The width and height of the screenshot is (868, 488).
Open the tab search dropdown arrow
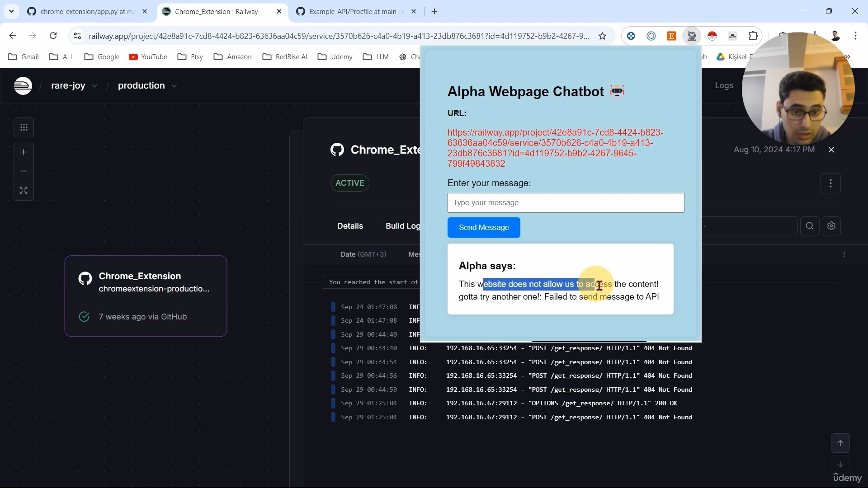(11, 11)
